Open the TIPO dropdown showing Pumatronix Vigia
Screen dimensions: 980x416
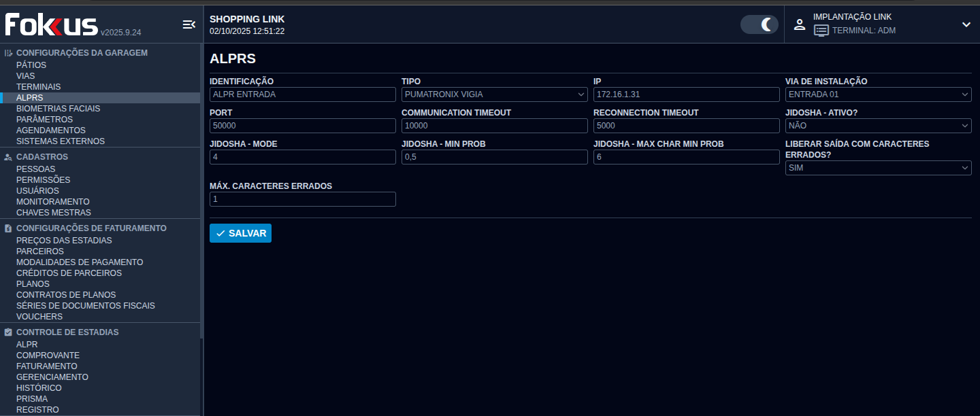click(x=494, y=94)
